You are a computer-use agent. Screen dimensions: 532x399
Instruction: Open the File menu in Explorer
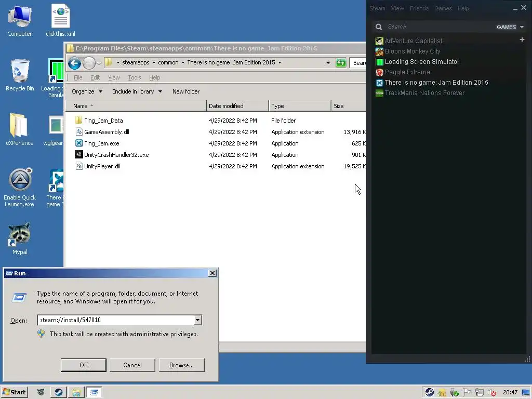[x=78, y=78]
